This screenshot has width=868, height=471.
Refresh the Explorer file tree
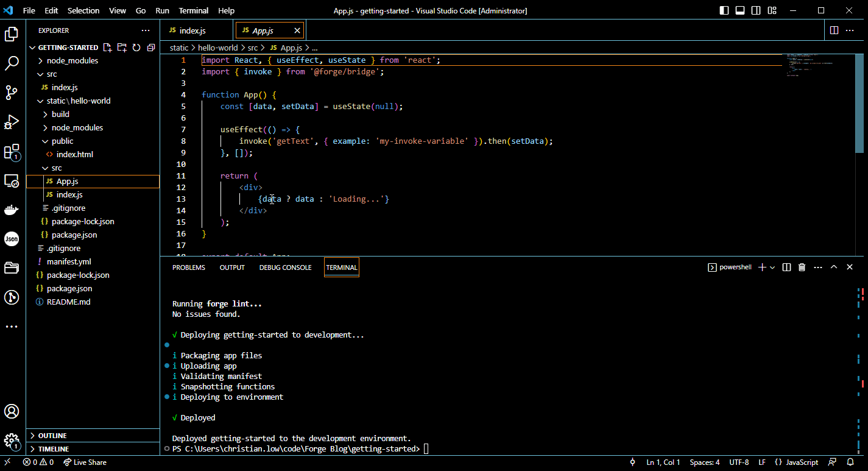point(136,48)
